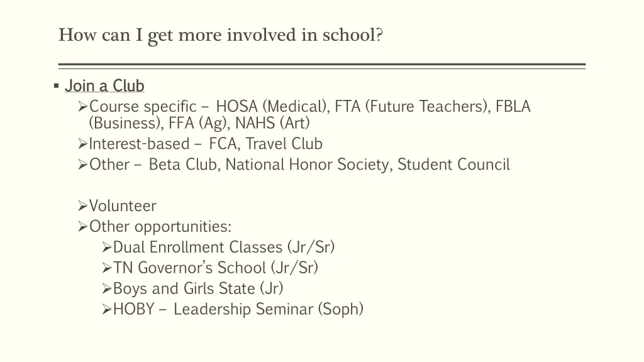Click the "TN Governor's School (Jr/Sr)" line

[x=216, y=268]
